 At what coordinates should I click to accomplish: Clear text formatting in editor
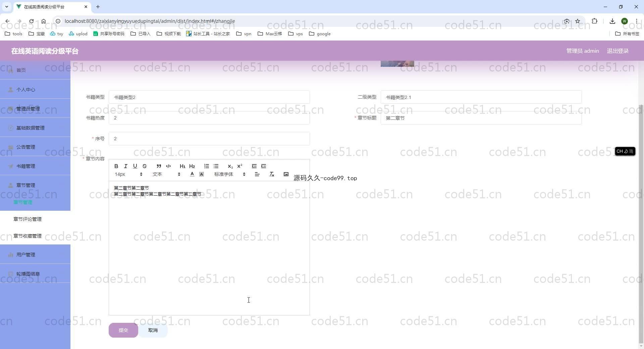point(272,174)
